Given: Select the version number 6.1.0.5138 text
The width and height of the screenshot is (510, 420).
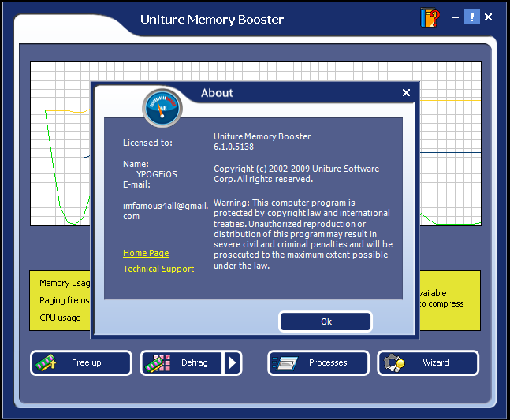Looking at the screenshot, I should pyautogui.click(x=233, y=147).
